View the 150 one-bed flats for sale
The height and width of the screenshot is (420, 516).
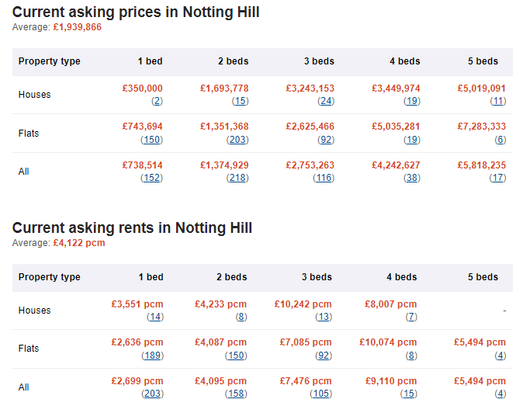[x=152, y=140]
